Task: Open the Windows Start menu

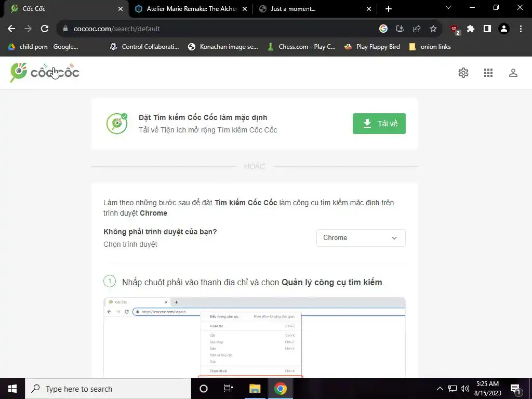Action: point(12,389)
